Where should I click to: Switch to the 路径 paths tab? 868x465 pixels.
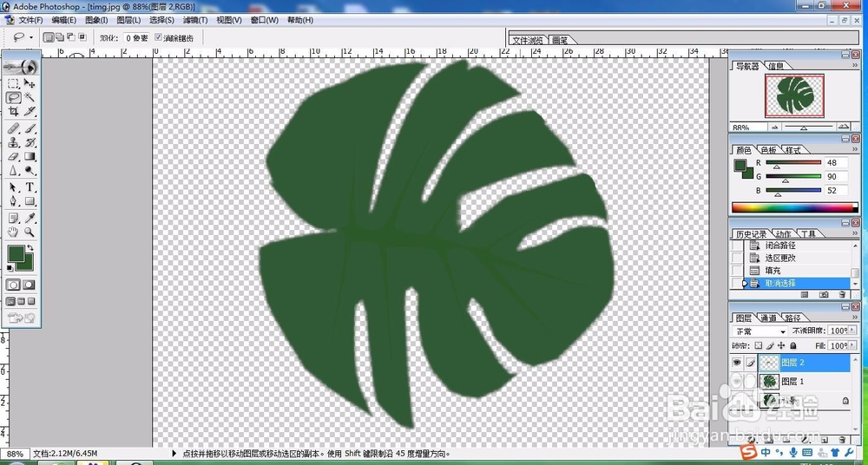click(792, 318)
